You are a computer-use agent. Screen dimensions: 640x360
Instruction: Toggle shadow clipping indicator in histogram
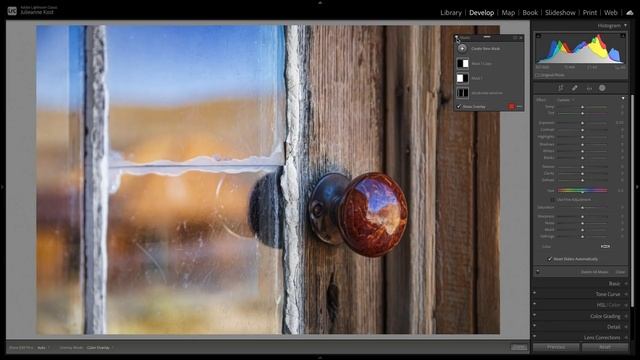[x=538, y=36]
